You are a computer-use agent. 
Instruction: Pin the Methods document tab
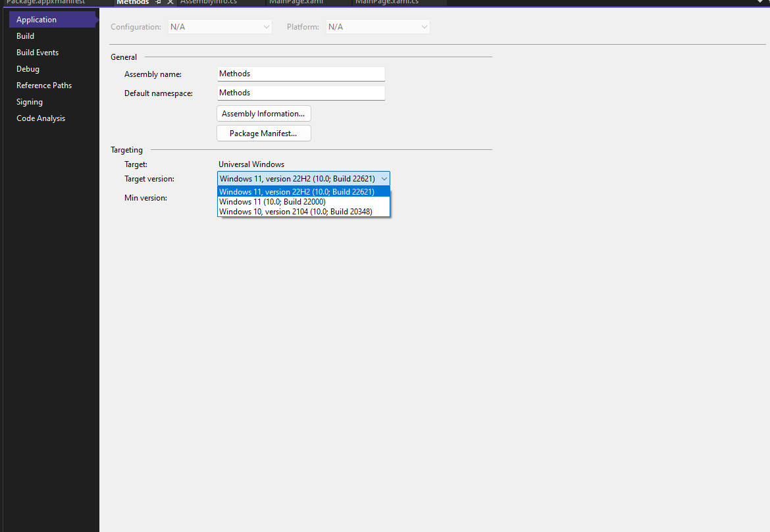pyautogui.click(x=158, y=3)
